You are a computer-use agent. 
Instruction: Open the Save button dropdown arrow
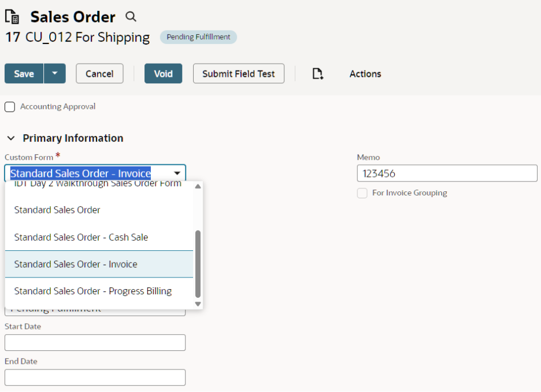tap(54, 73)
